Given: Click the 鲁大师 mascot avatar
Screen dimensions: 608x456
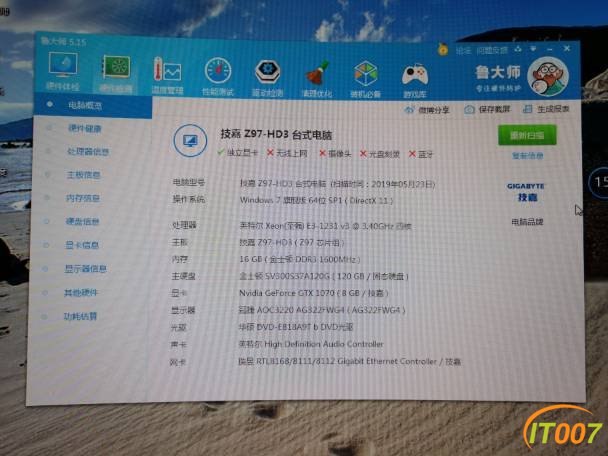Looking at the screenshot, I should click(548, 76).
